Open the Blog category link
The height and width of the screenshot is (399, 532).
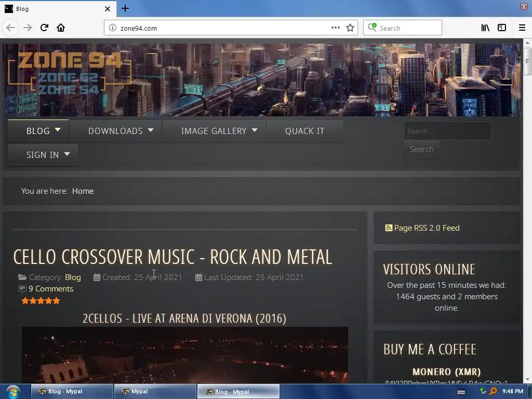click(x=73, y=277)
